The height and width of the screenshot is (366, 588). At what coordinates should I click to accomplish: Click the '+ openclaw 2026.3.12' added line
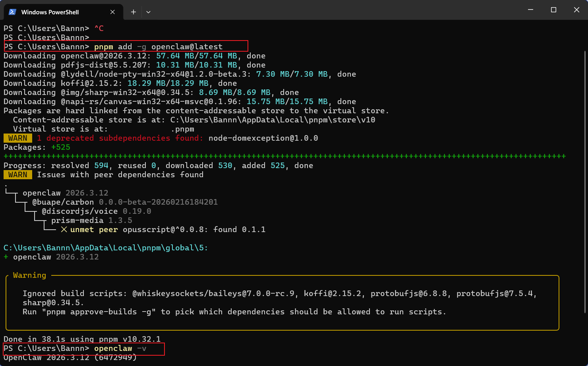(51, 257)
